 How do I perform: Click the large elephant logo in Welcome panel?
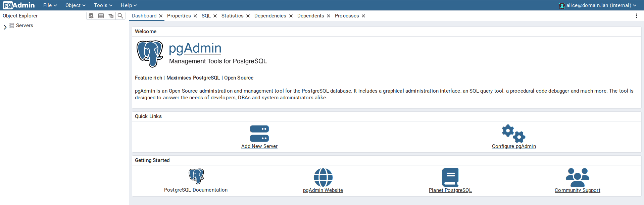pos(150,54)
